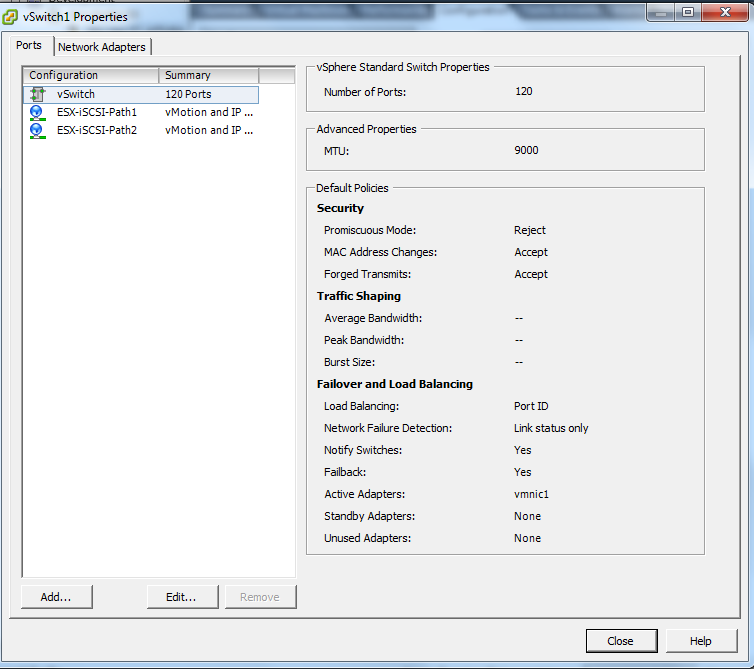
Task: Click the vMotion summary of ESX-iSCSI-Path1
Action: point(209,113)
